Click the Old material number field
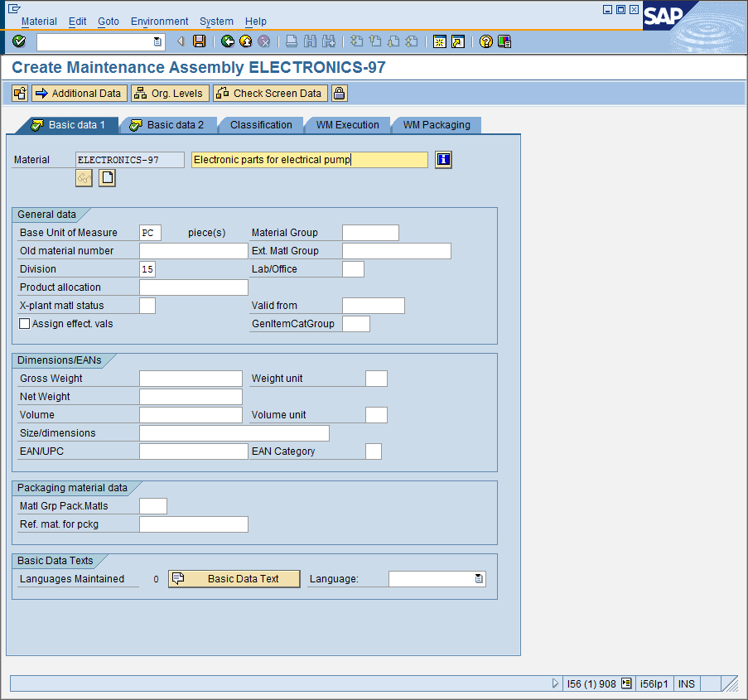 coord(194,251)
